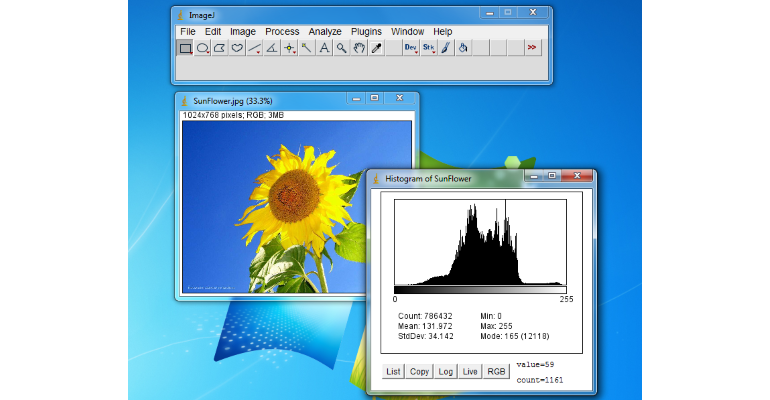Click the Mean: 131.972 text

point(425,326)
